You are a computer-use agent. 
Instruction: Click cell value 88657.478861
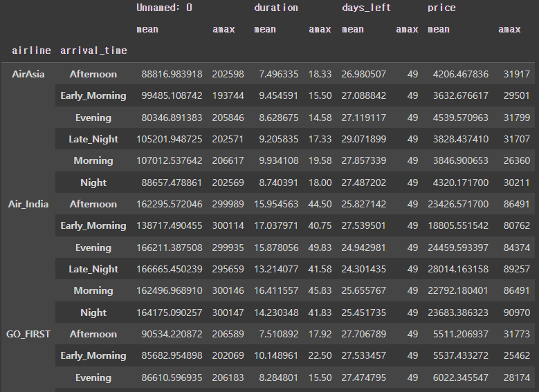coord(172,183)
